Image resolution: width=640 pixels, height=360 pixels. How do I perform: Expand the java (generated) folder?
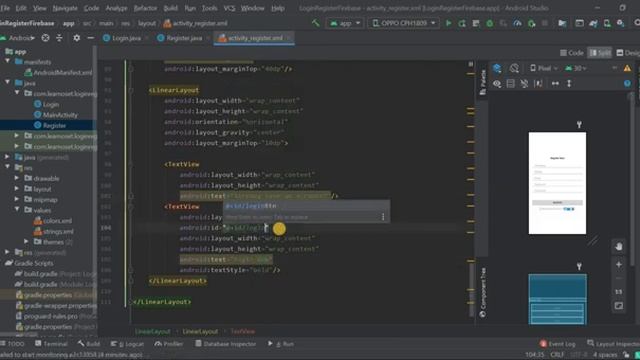pyautogui.click(x=8, y=157)
